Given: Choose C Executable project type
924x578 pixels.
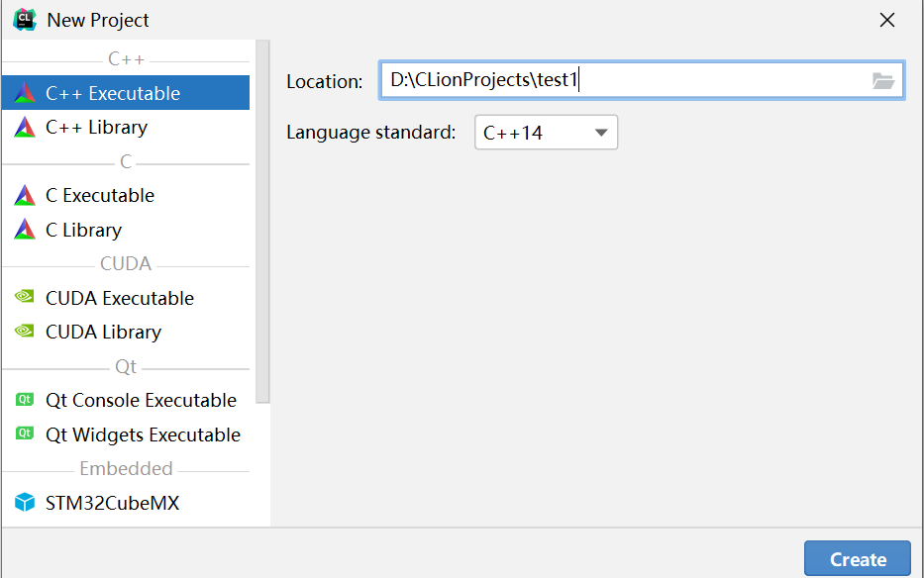Looking at the screenshot, I should click(126, 195).
